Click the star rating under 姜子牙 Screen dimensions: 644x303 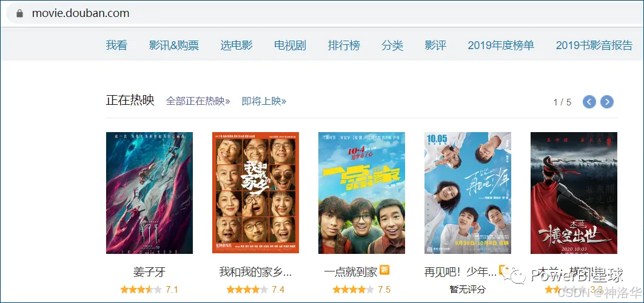point(141,290)
